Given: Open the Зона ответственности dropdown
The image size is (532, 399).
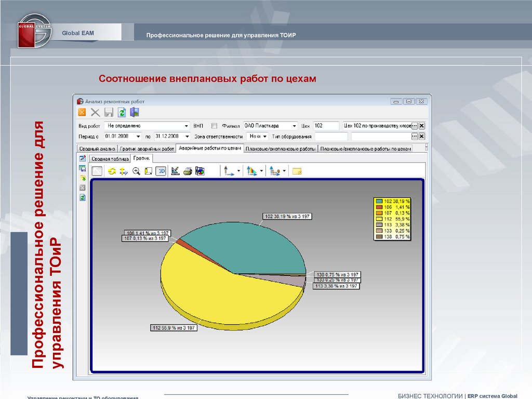Looking at the screenshot, I should [265, 137].
